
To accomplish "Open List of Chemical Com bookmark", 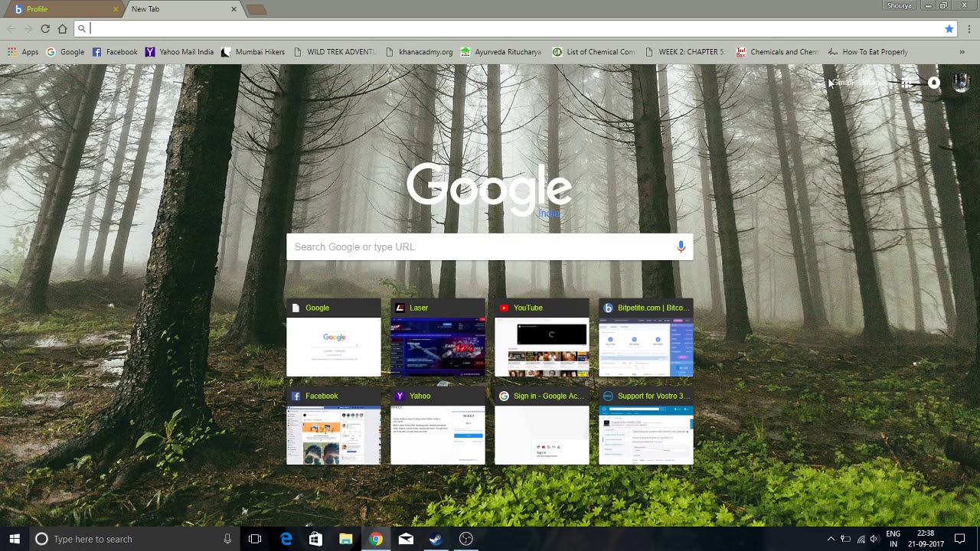I will [593, 52].
